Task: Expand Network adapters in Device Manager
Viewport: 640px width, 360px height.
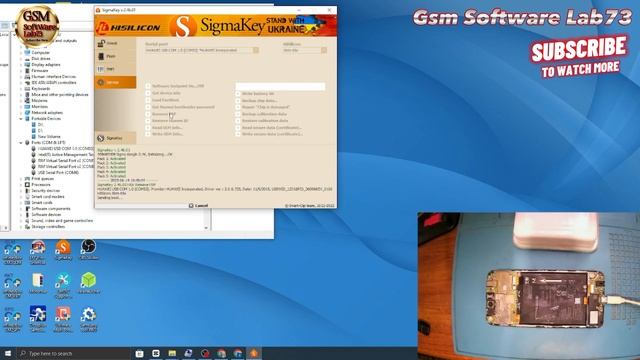Action: [x=21, y=113]
